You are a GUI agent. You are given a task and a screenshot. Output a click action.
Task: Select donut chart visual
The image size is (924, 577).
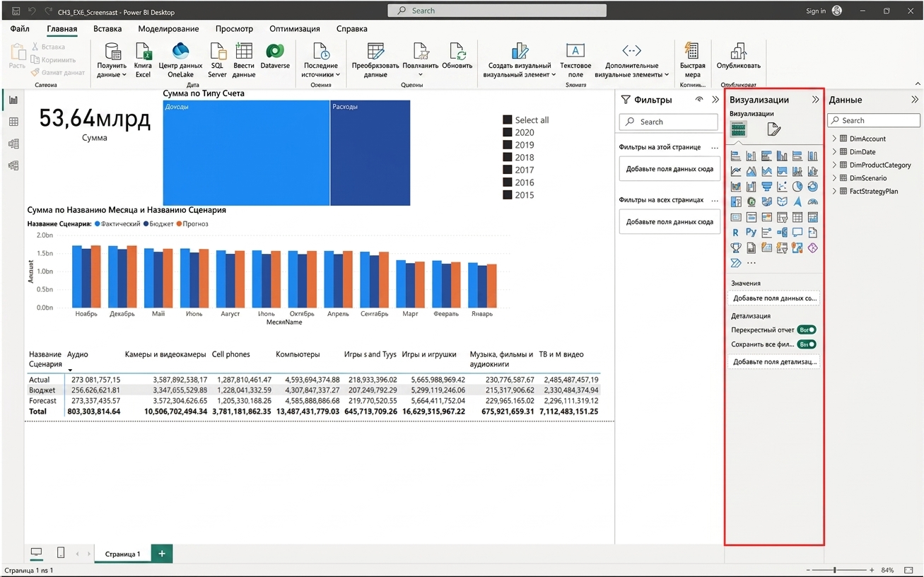(812, 187)
